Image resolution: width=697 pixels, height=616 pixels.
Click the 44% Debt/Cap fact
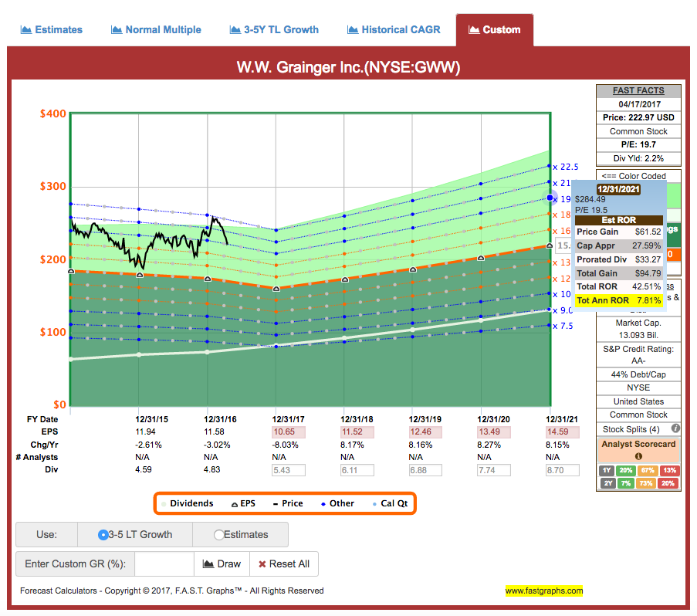click(638, 374)
